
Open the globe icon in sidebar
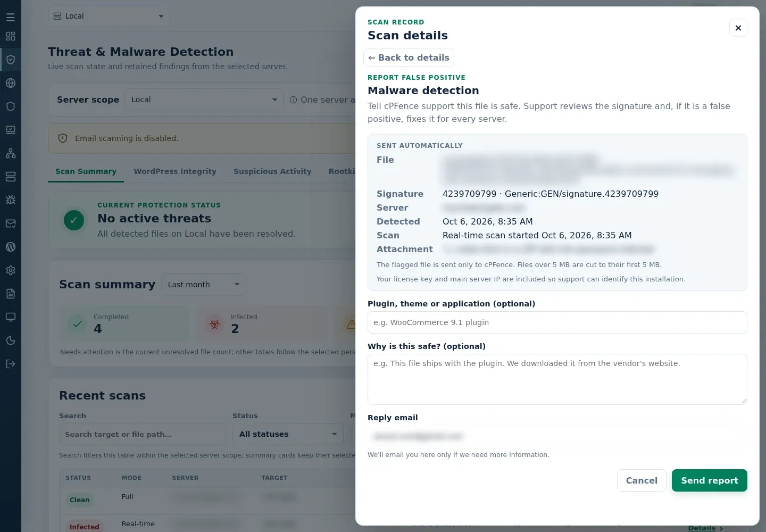(11, 83)
